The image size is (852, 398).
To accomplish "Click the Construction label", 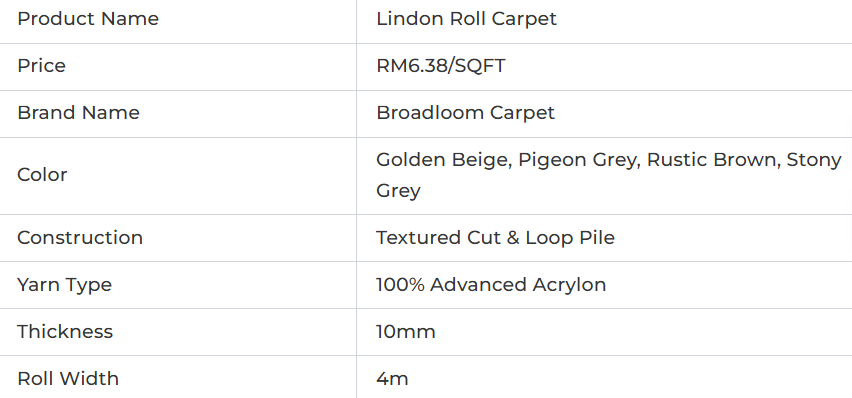I will click(x=80, y=238).
